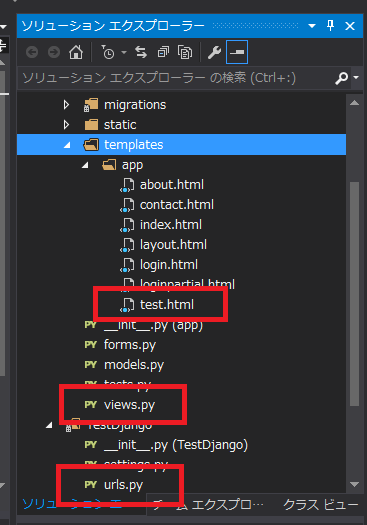Expand the migrations folder

pos(66,105)
